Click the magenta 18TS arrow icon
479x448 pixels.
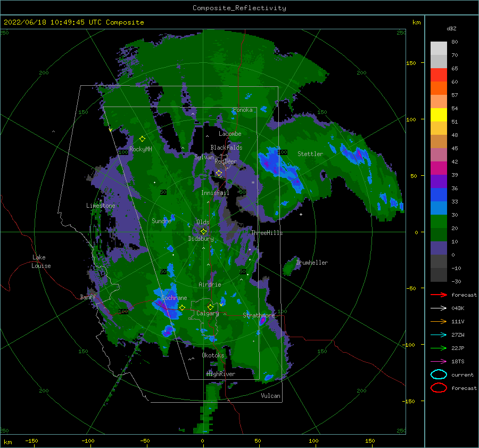point(439,361)
